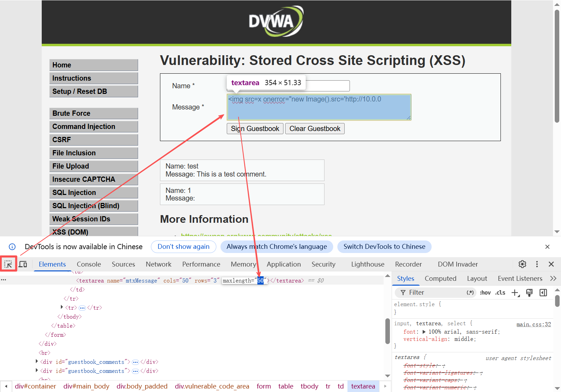Click the ellipsis badge of the second guestbook_comments div

point(136,371)
